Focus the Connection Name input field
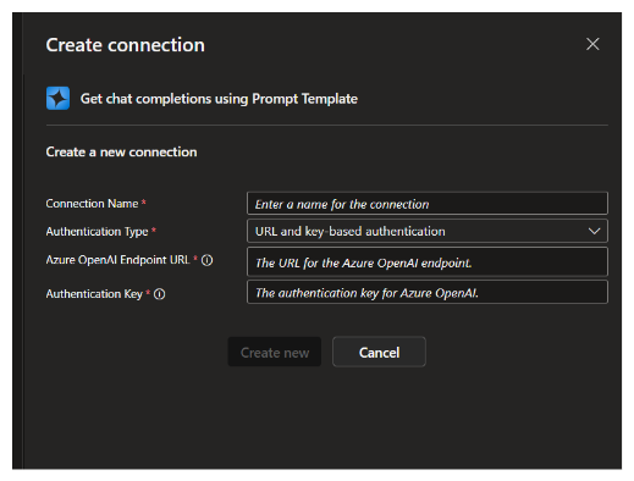 coord(427,203)
